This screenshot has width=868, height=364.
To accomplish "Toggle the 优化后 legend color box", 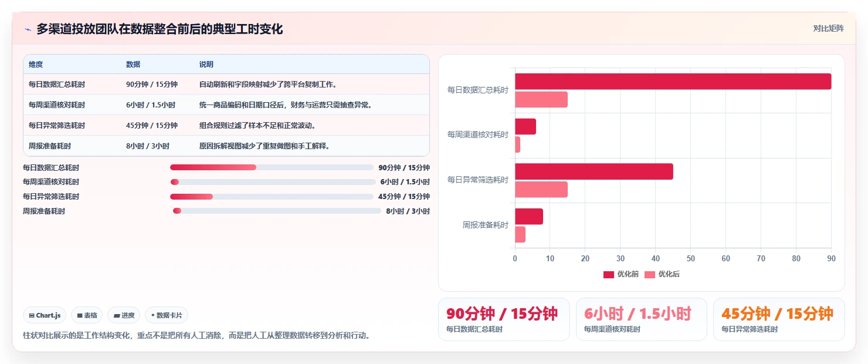I will pyautogui.click(x=649, y=274).
